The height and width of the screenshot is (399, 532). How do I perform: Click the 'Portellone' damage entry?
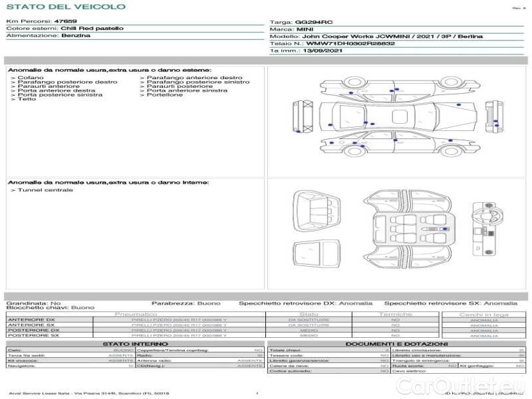tap(164, 94)
